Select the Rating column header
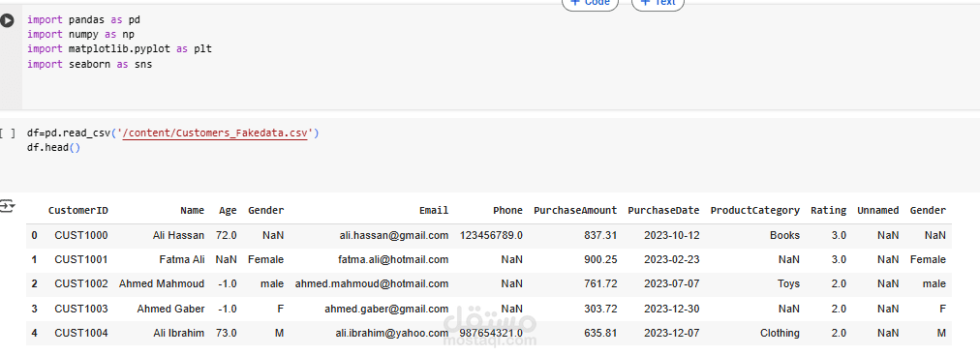Screen dimensions: 980x355 click(x=829, y=210)
